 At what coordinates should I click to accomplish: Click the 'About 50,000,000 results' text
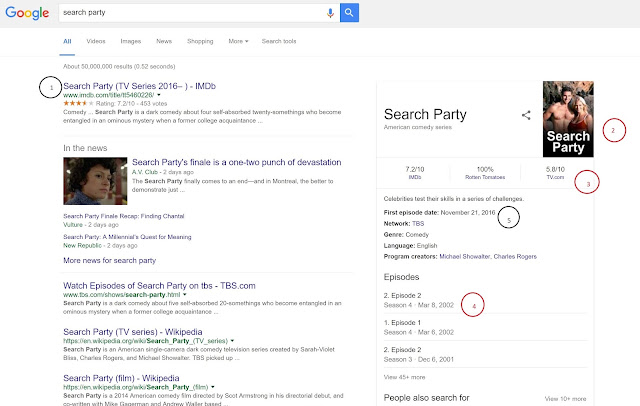119,67
